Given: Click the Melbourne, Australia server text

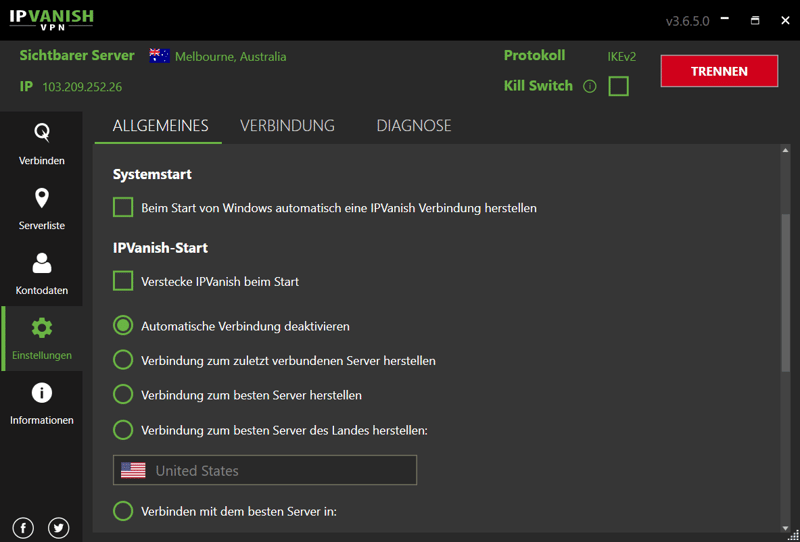Looking at the screenshot, I should [231, 57].
